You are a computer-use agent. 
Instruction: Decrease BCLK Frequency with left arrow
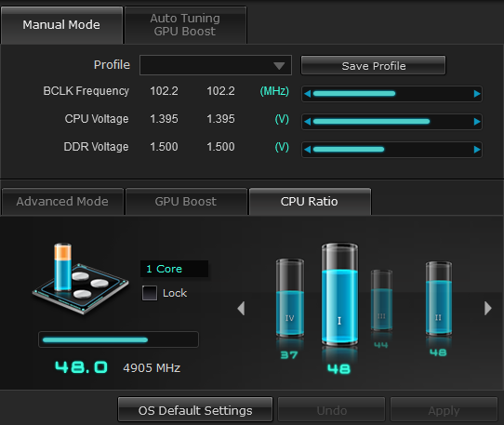[x=307, y=94]
